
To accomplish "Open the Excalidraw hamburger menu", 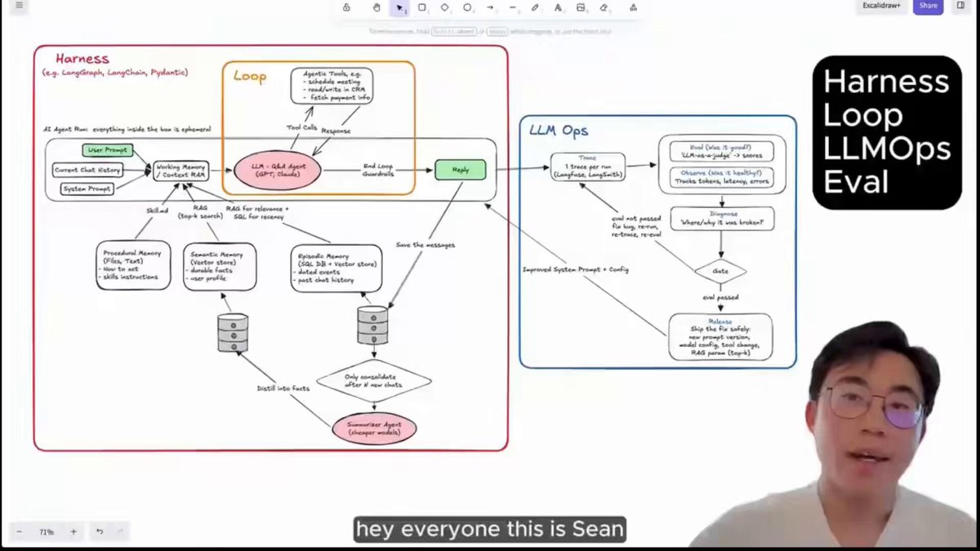I will (x=20, y=6).
